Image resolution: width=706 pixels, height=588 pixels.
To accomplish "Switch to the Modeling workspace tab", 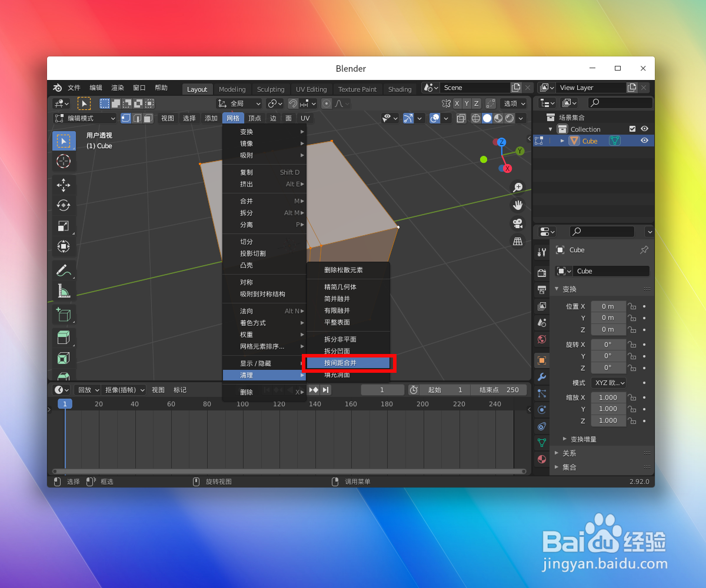I will pos(232,89).
